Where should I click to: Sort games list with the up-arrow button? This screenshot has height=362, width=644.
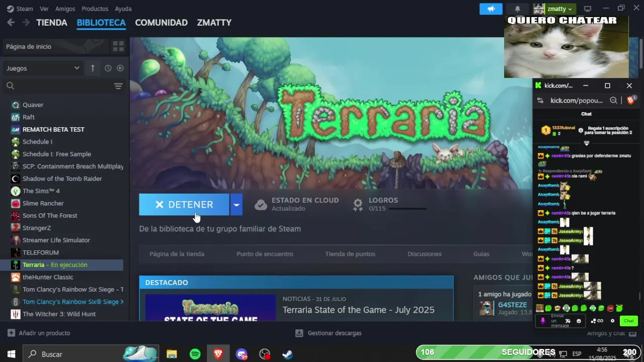(x=93, y=68)
